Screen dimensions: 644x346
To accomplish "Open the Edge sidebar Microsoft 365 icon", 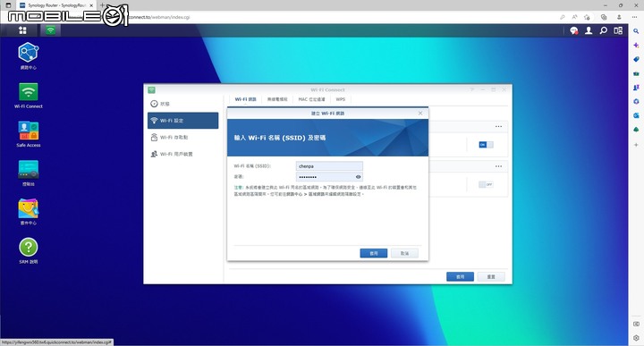I will (x=636, y=101).
